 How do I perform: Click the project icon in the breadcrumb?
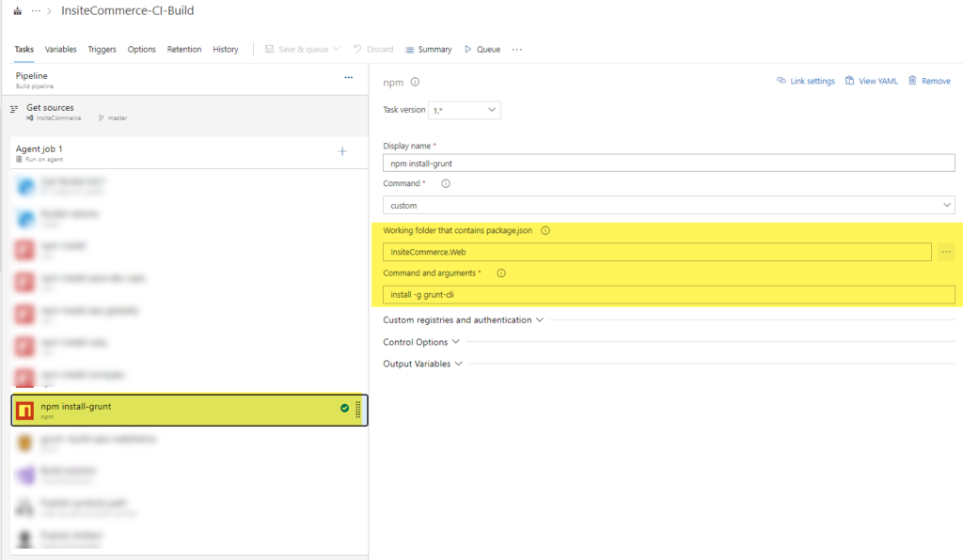18,11
